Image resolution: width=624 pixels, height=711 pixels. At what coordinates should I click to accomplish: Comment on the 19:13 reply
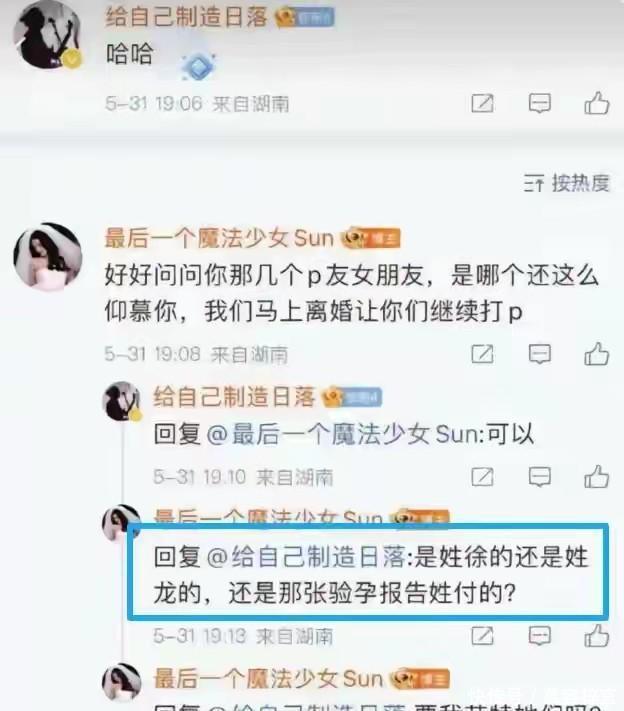(x=540, y=636)
